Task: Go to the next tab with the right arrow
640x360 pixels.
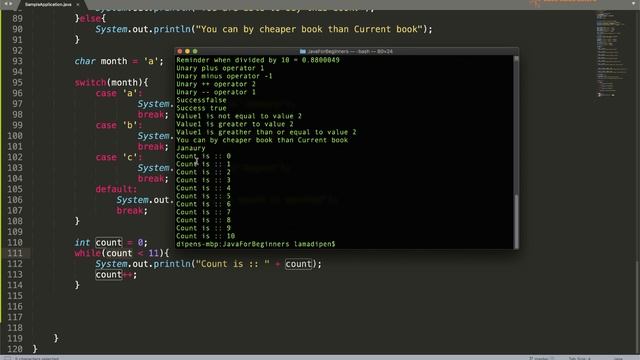Action: [11, 4]
